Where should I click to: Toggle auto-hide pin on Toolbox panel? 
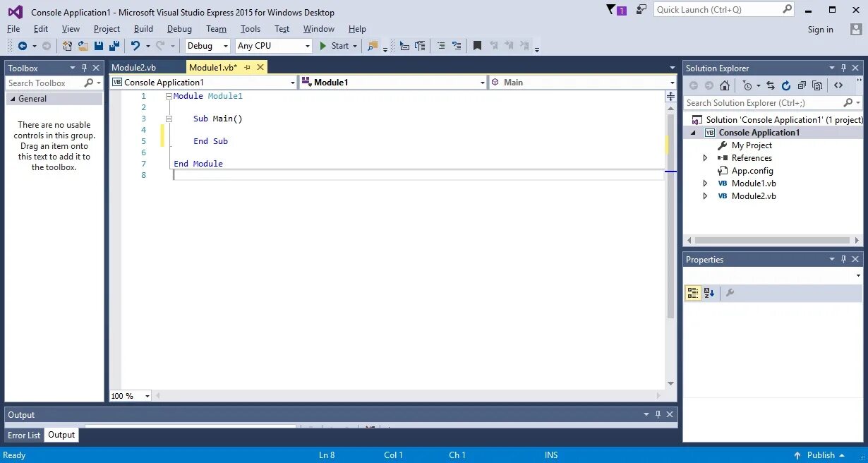point(84,68)
